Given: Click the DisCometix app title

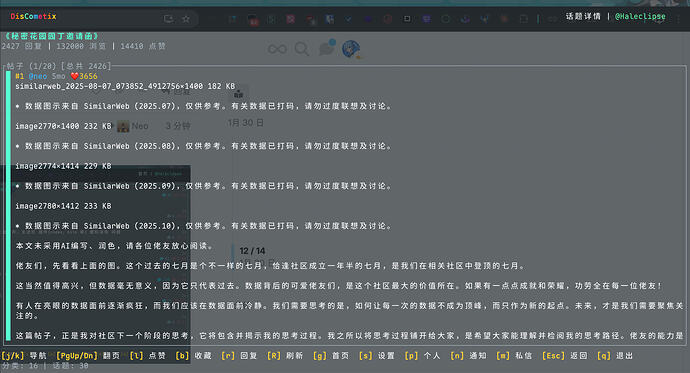Looking at the screenshot, I should [33, 16].
